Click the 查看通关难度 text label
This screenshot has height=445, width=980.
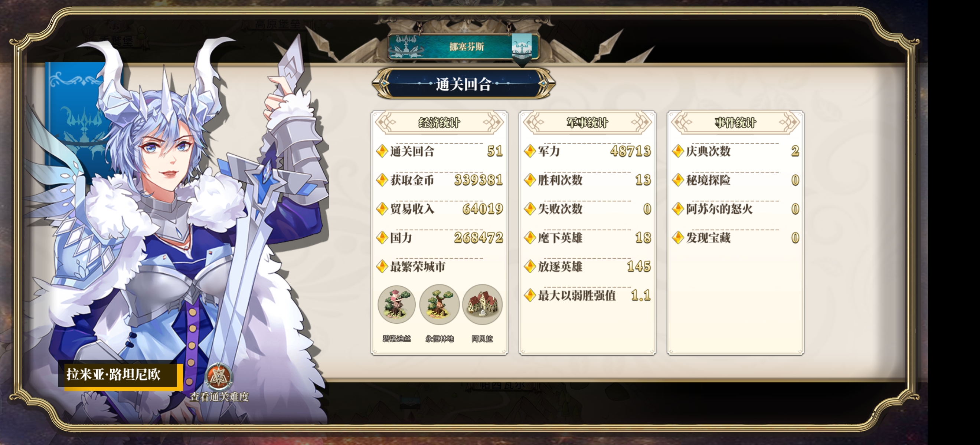pos(219,397)
